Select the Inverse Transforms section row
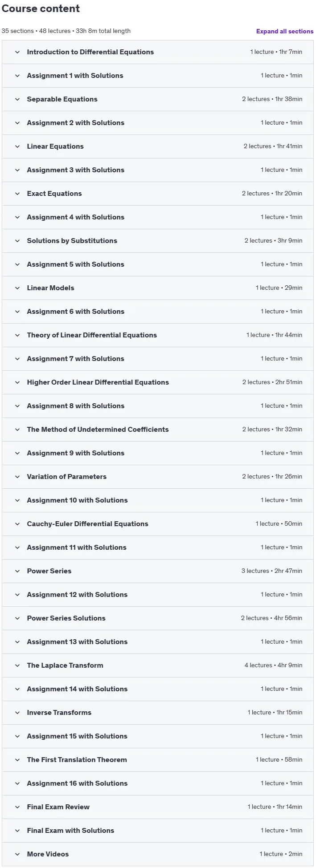The width and height of the screenshot is (316, 868). click(158, 713)
